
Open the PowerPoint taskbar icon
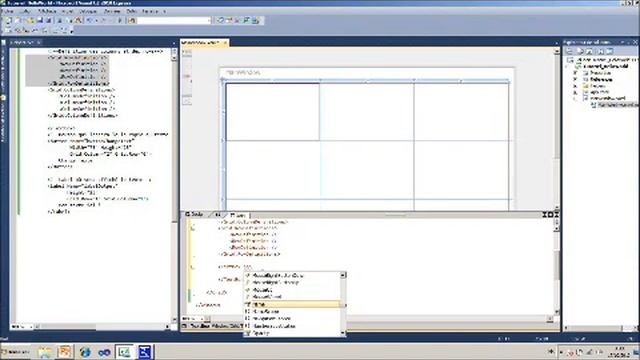click(x=64, y=352)
